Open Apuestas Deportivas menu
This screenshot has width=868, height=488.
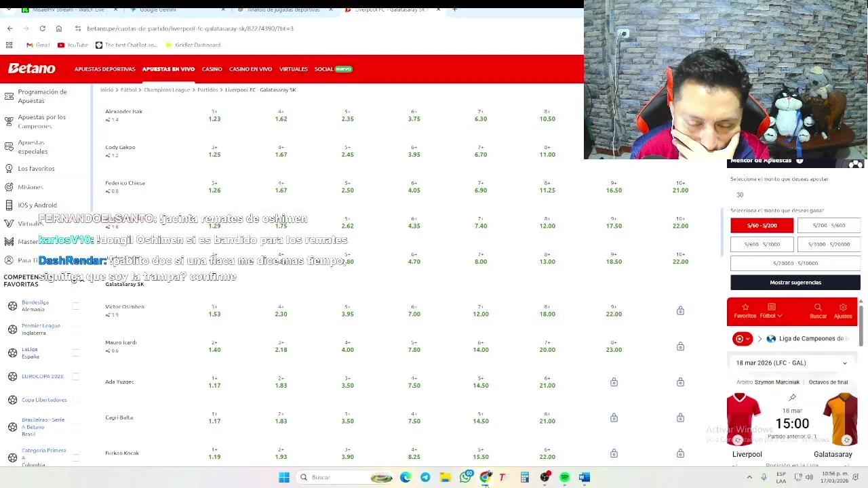tap(105, 69)
